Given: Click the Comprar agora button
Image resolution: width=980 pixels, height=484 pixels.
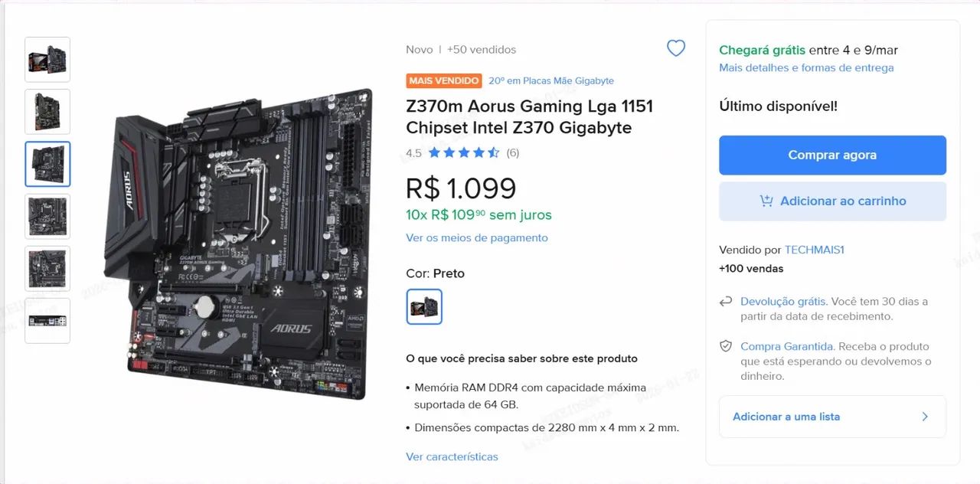Looking at the screenshot, I should coord(832,155).
